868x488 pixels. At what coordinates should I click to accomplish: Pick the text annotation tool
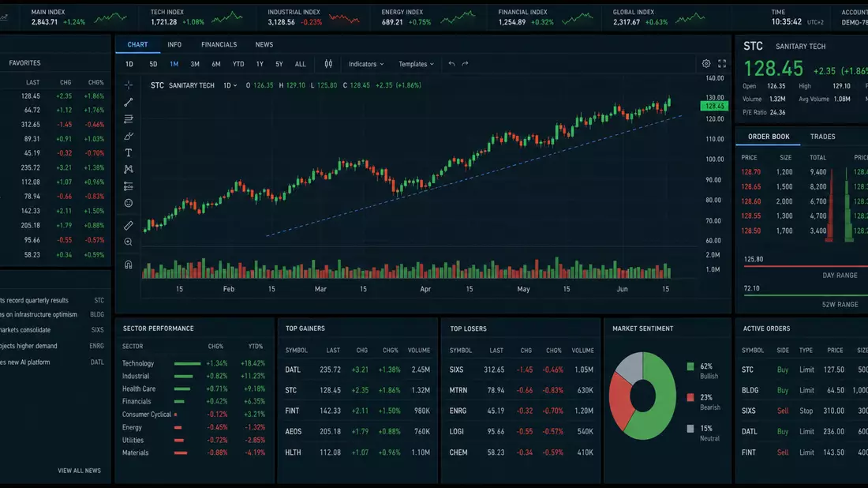129,152
